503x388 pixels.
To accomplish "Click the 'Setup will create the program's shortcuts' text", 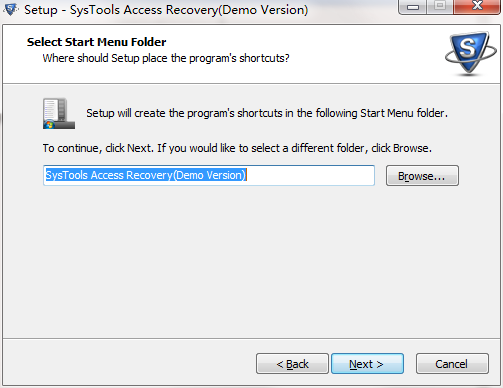I will point(267,113).
